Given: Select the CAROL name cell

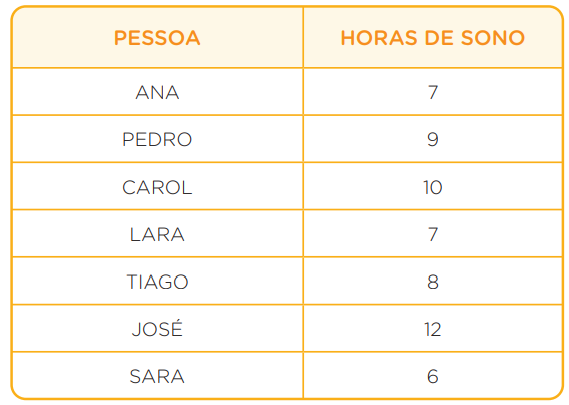Looking at the screenshot, I should (157, 187).
